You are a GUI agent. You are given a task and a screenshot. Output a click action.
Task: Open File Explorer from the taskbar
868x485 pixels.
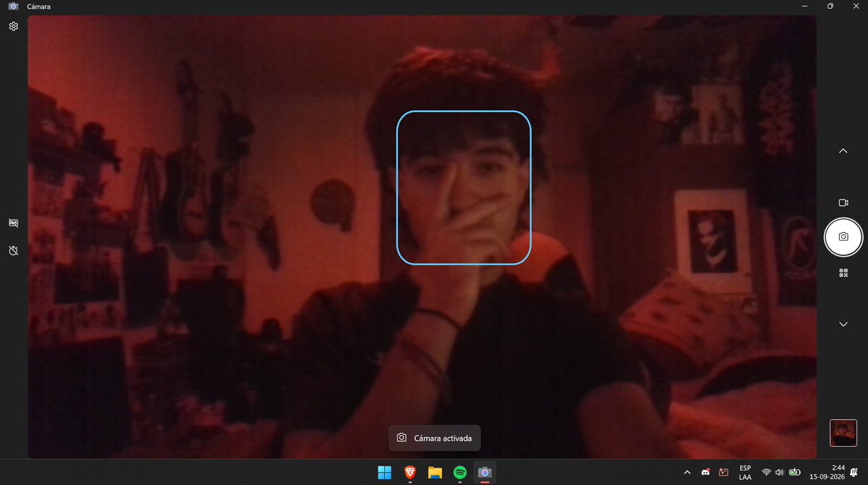pyautogui.click(x=435, y=473)
